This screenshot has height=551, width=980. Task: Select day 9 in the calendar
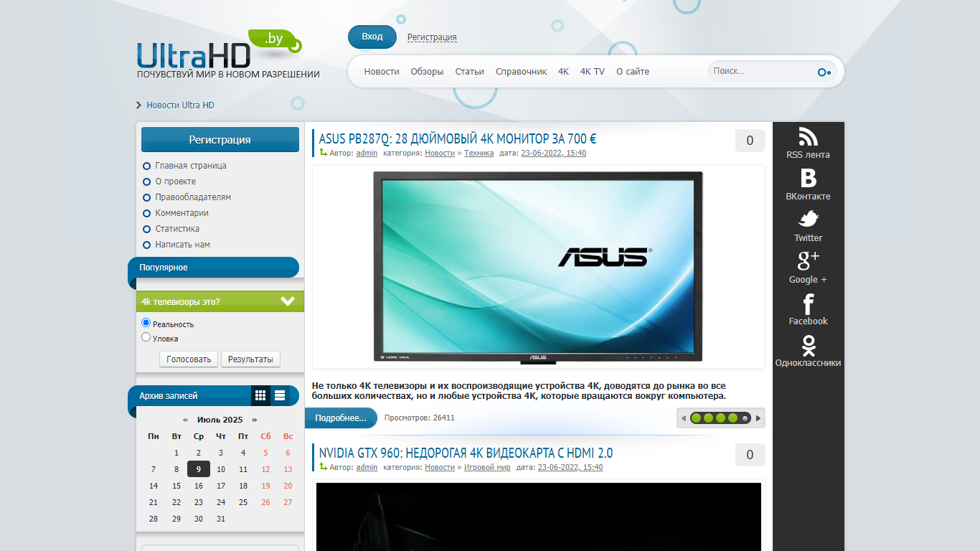[x=199, y=469]
